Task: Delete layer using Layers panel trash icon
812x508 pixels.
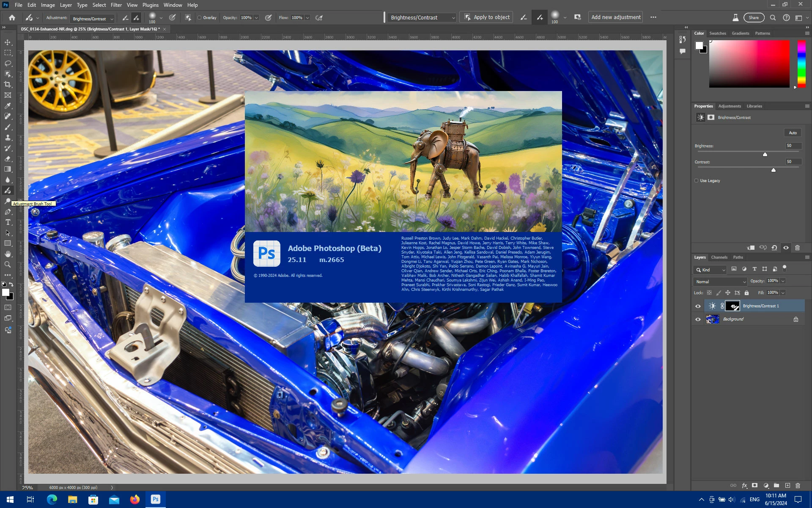Action: 798,486
